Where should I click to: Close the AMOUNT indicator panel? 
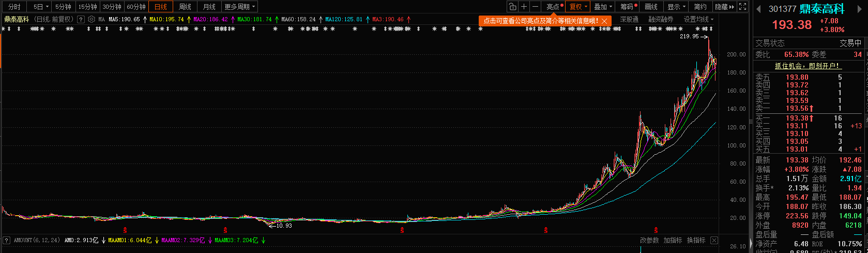[714, 240]
